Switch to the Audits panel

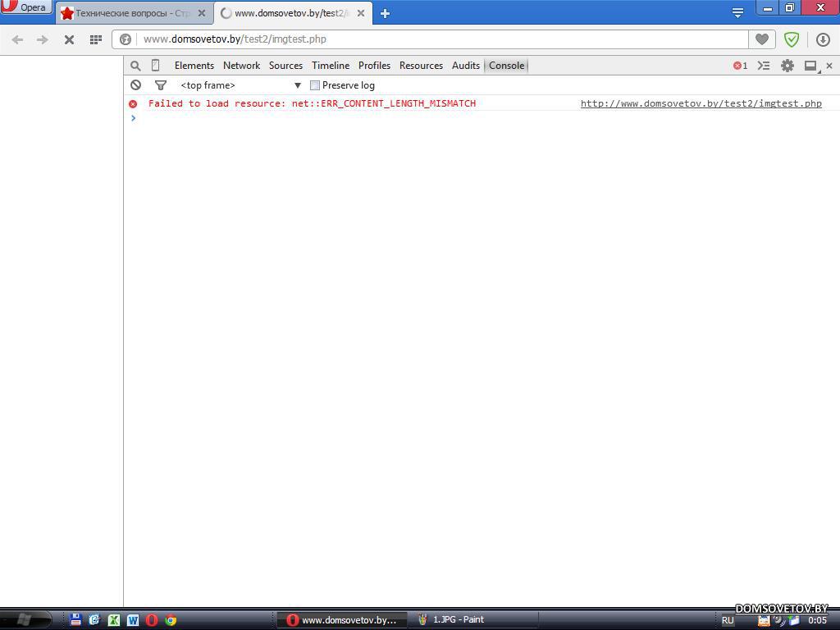(466, 66)
